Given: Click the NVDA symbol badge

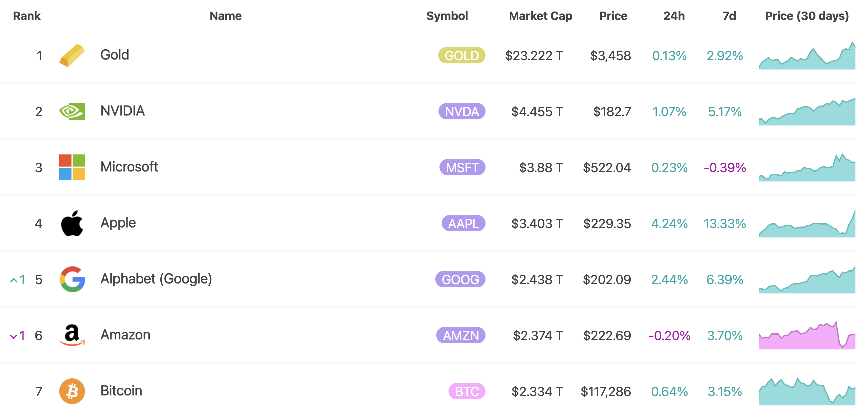Looking at the screenshot, I should [462, 111].
